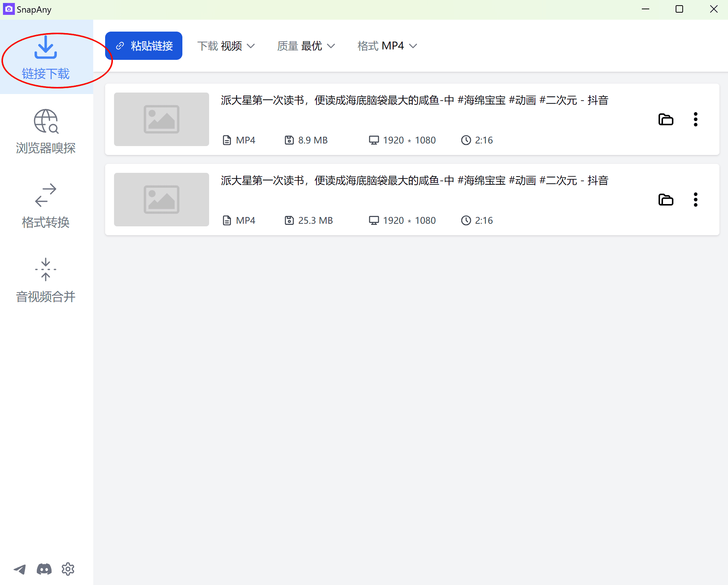The height and width of the screenshot is (585, 728).
Task: Click the second download's thumbnail placeholder
Action: 161,200
